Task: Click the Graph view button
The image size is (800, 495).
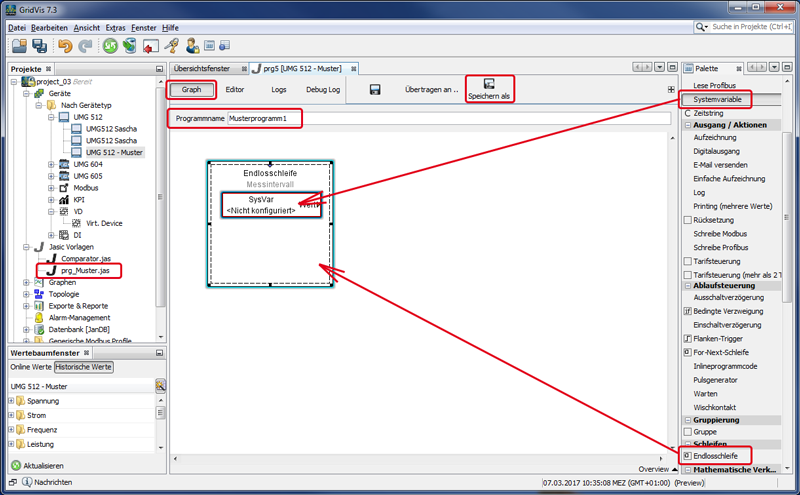Action: pyautogui.click(x=191, y=89)
